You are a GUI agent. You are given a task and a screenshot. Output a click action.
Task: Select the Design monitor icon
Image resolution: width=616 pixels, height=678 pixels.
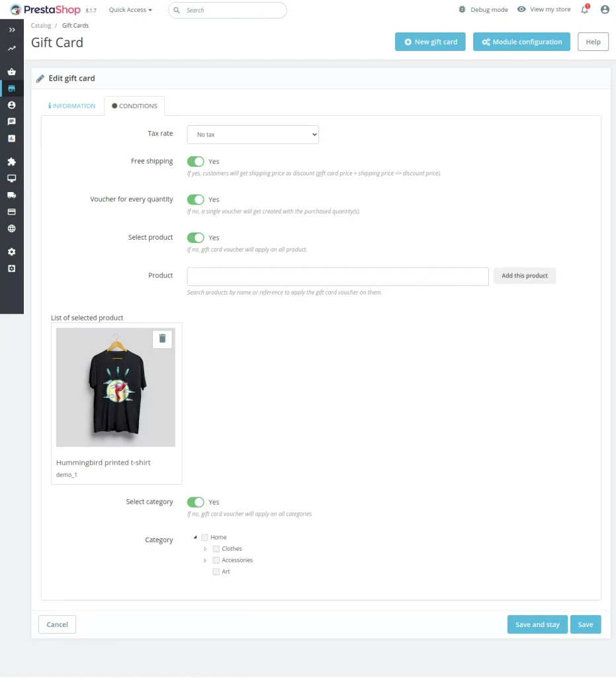12,178
